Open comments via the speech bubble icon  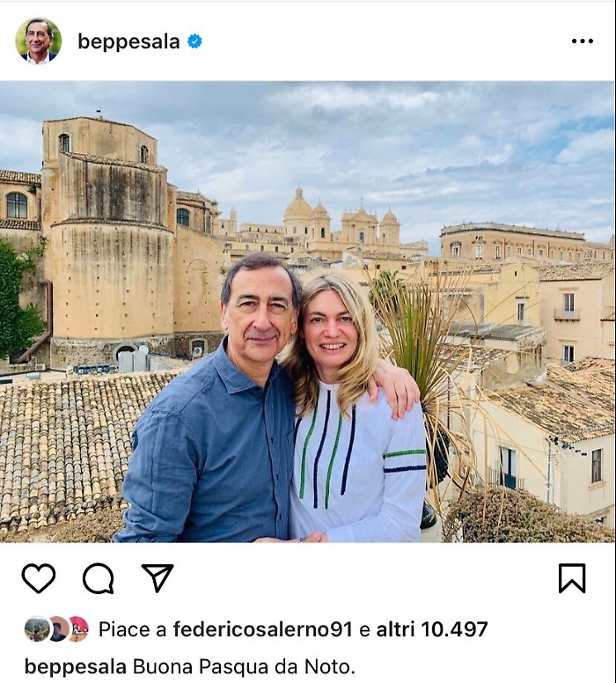[x=98, y=578]
